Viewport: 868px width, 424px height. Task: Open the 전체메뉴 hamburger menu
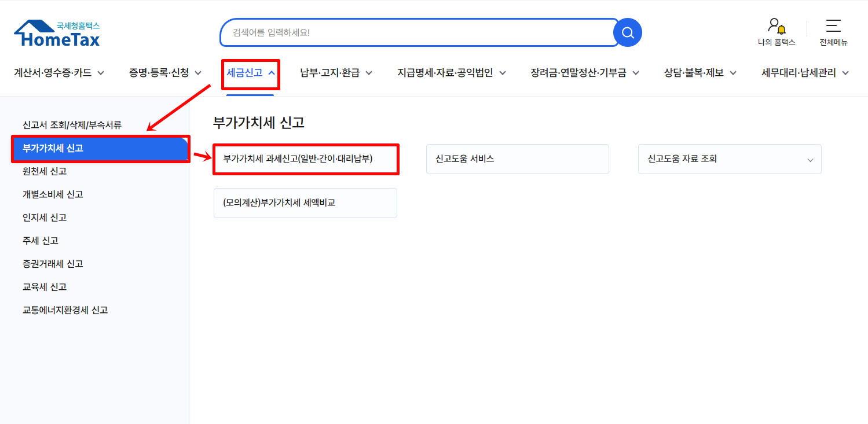coord(833,26)
